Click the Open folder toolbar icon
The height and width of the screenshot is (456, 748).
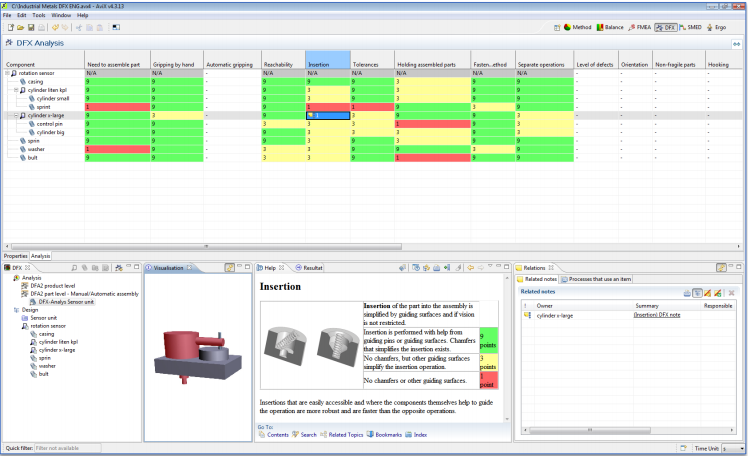click(18, 27)
